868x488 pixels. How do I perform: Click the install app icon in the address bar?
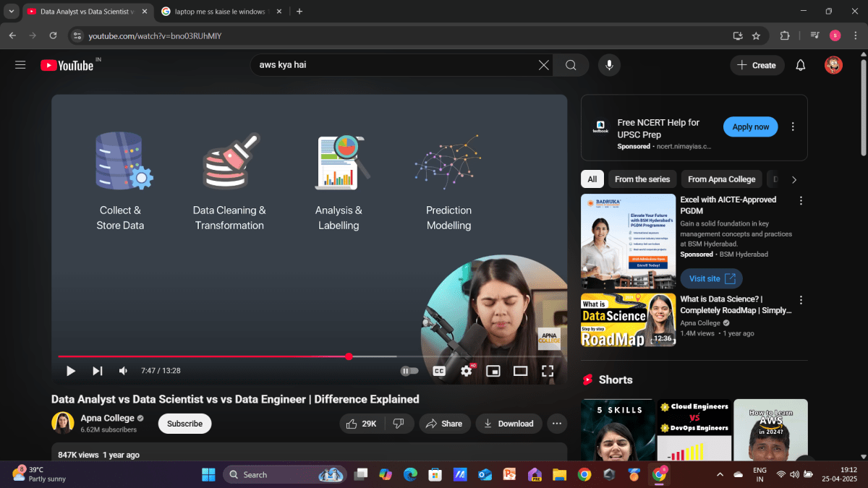(x=738, y=35)
